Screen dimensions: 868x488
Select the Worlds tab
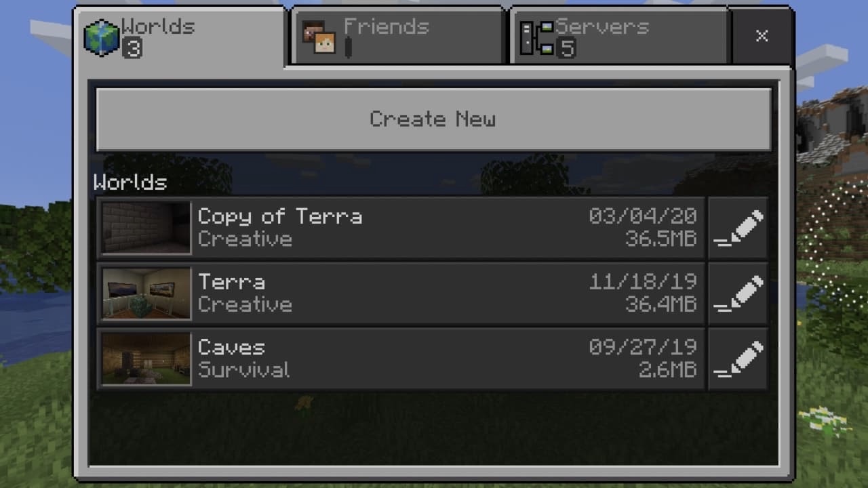click(180, 37)
